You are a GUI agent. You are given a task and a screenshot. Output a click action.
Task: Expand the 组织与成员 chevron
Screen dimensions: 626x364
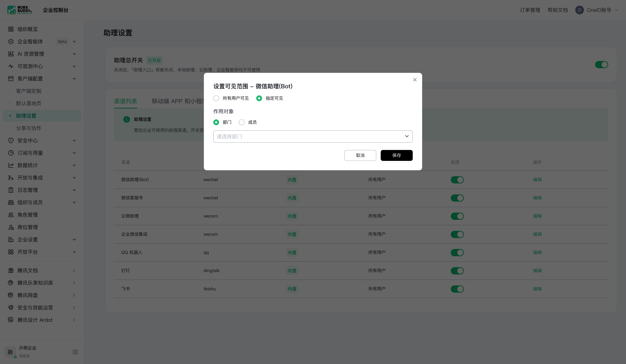[74, 203]
